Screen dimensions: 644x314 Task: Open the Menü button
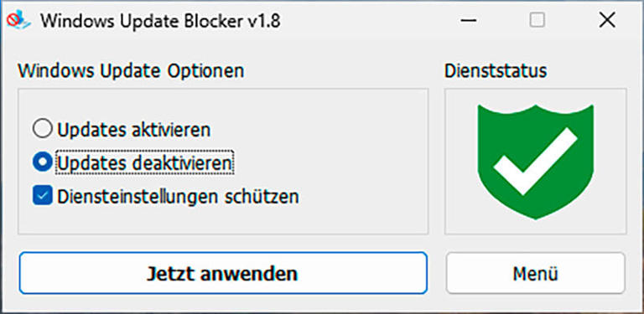(536, 273)
